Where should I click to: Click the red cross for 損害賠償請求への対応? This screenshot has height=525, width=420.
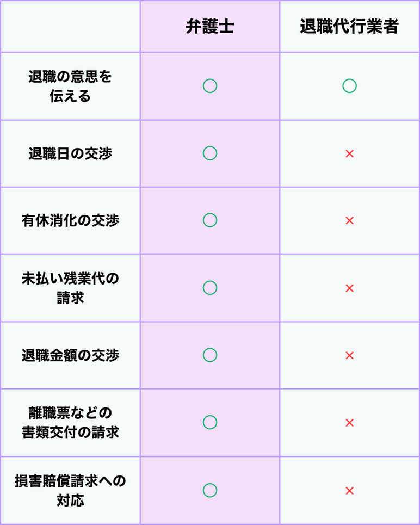pyautogui.click(x=349, y=491)
